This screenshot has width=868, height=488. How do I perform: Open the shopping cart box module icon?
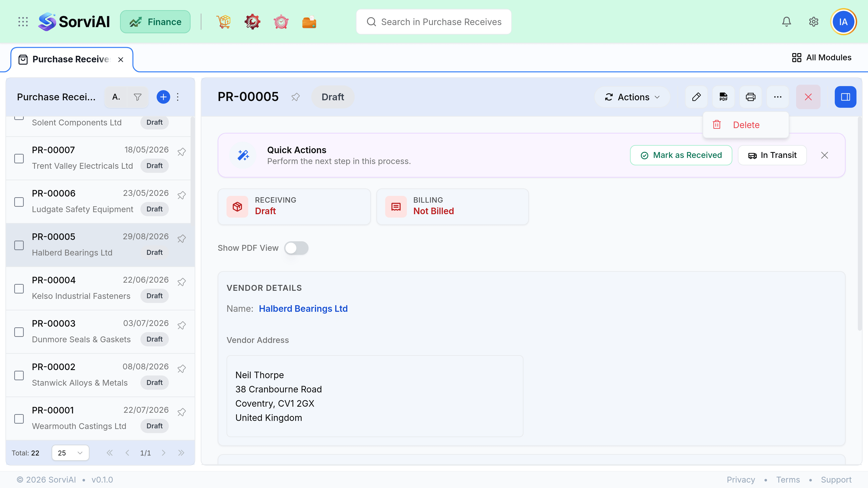(224, 22)
